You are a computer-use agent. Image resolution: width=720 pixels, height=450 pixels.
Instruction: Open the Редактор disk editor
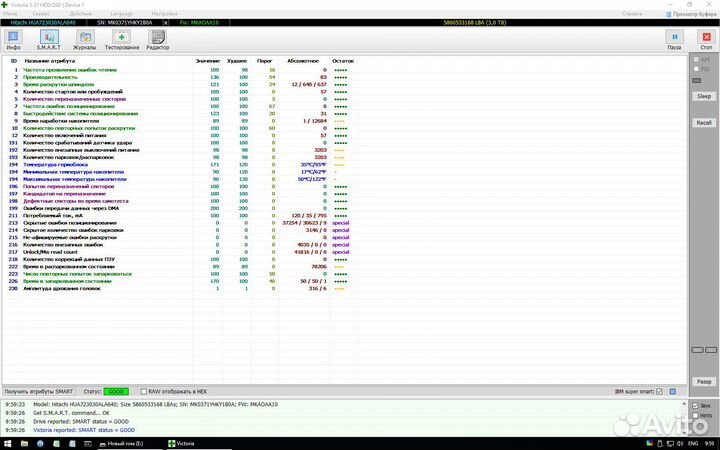157,39
